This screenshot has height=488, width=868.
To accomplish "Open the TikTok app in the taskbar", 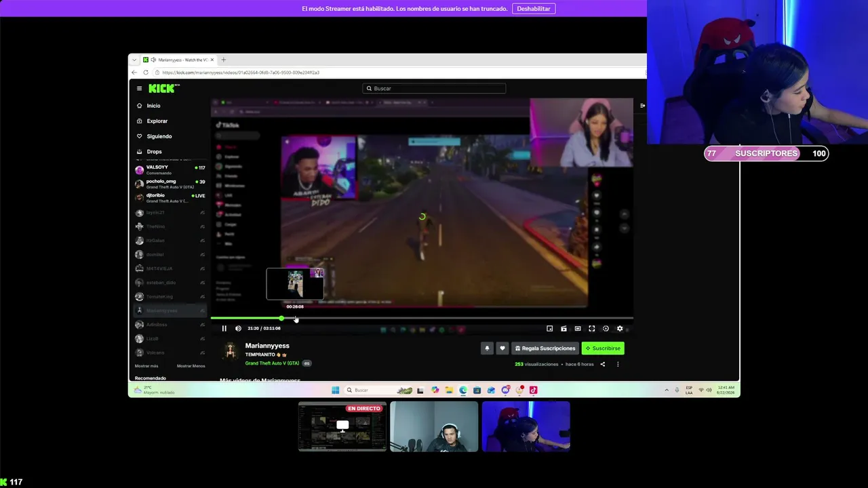I will [x=534, y=390].
